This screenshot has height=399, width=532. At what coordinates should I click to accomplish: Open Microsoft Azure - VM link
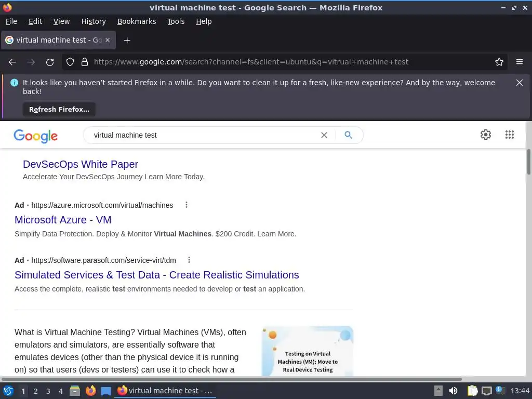tap(63, 220)
